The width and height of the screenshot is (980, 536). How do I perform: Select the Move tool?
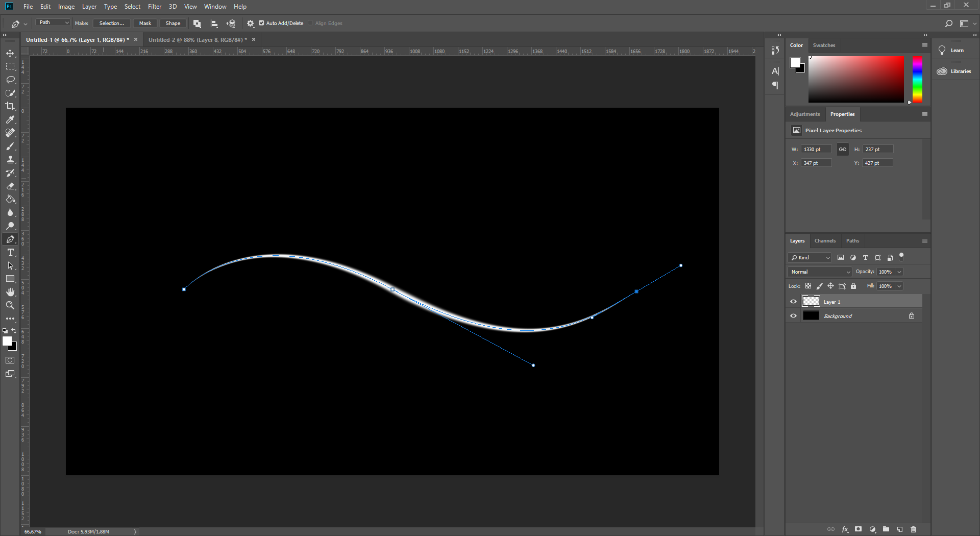[x=10, y=53]
